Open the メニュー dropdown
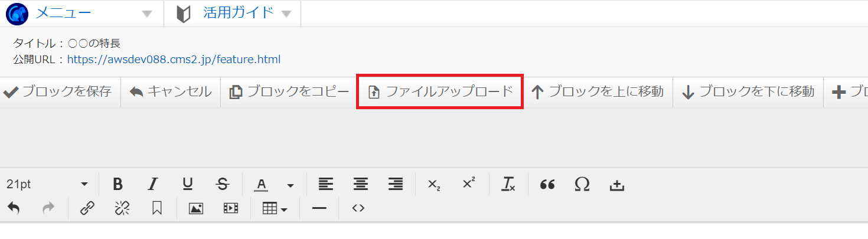Screen dimensions: 868x239 coord(81,13)
